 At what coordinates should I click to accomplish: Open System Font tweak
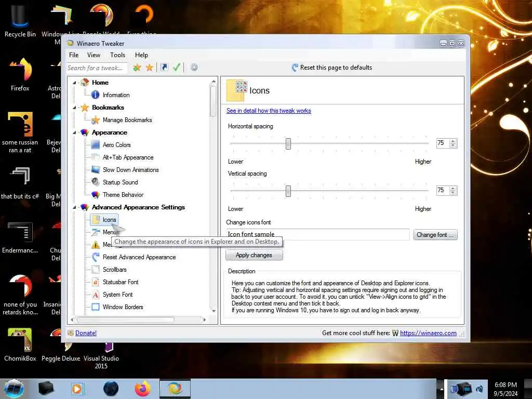coord(117,295)
